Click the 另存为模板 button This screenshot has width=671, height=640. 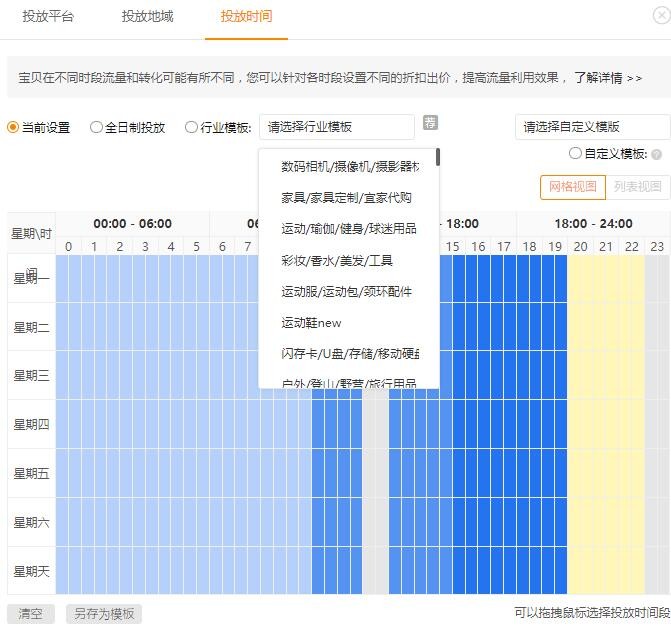tap(104, 614)
